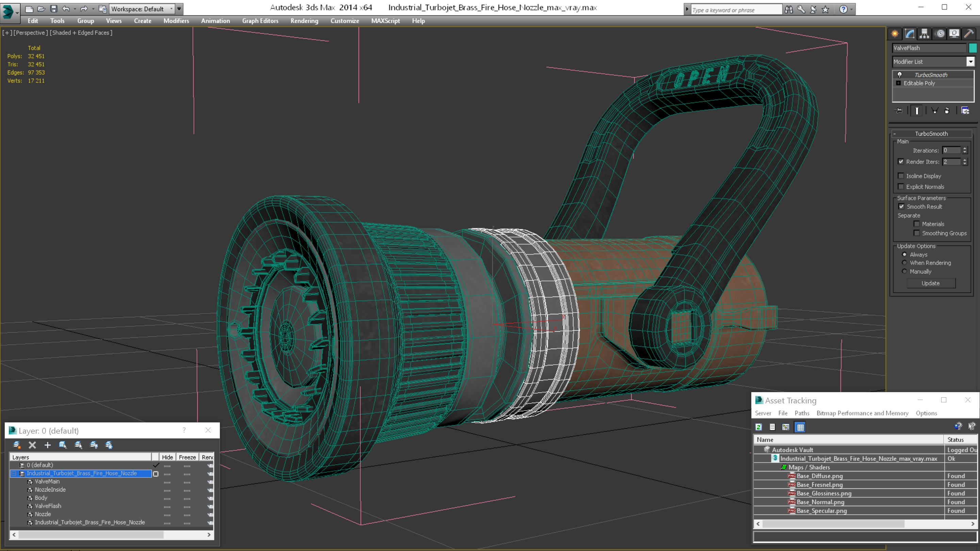The height and width of the screenshot is (551, 980).
Task: Click the Create panel star icon
Action: pos(895,34)
